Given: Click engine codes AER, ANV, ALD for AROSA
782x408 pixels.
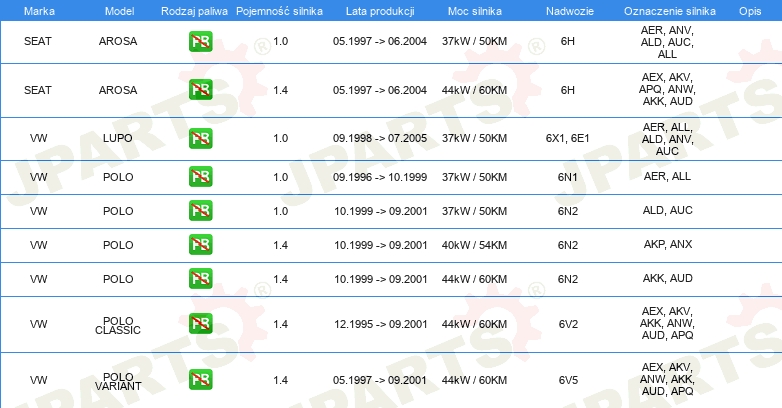Looking at the screenshot, I should pos(667,42).
